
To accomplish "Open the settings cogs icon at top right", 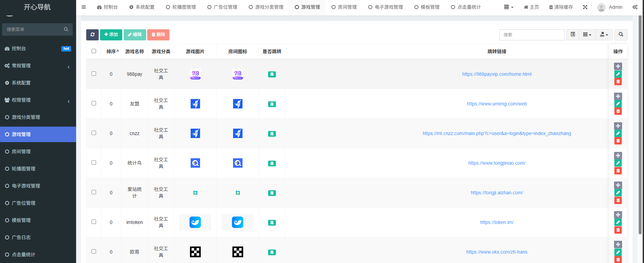I will tap(635, 7).
